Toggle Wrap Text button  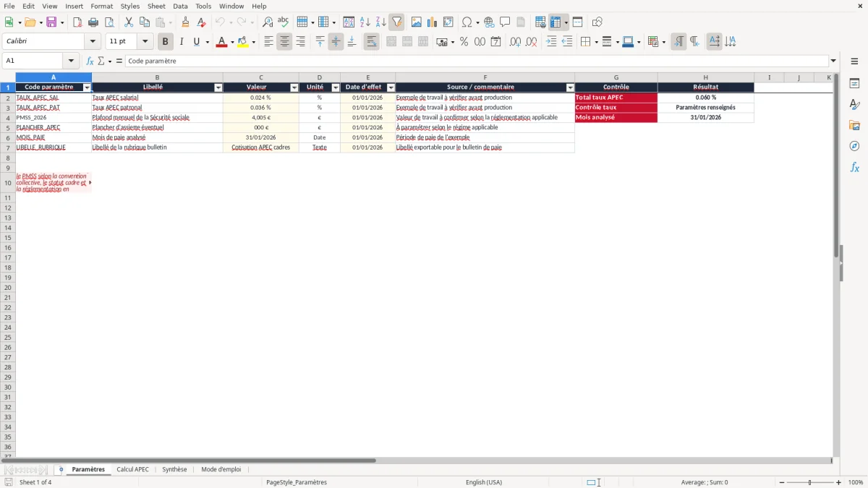(x=371, y=42)
